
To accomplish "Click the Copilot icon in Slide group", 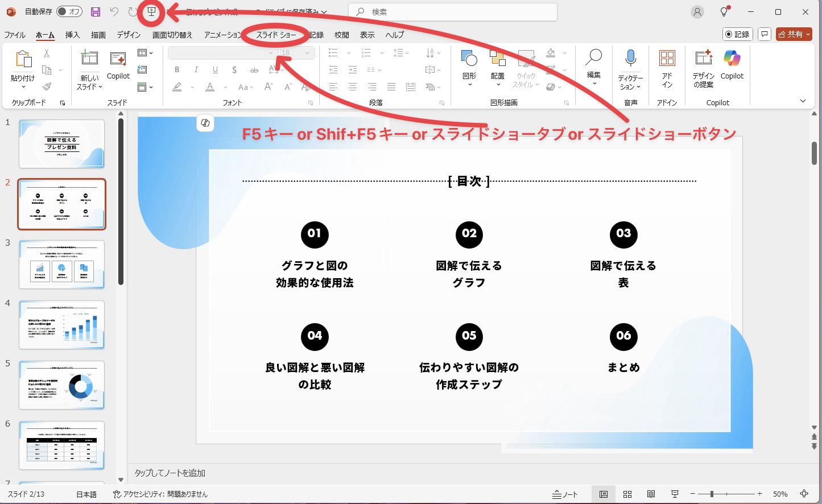I will 118,65.
